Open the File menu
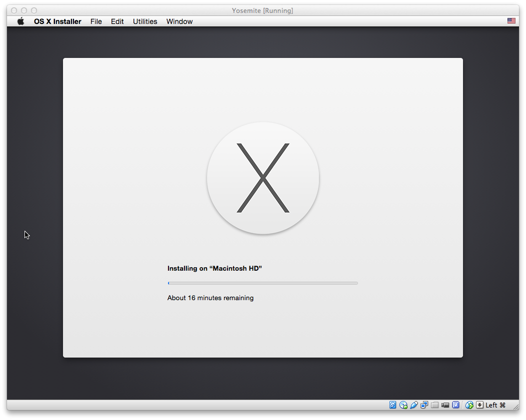526x420 pixels. [96, 21]
